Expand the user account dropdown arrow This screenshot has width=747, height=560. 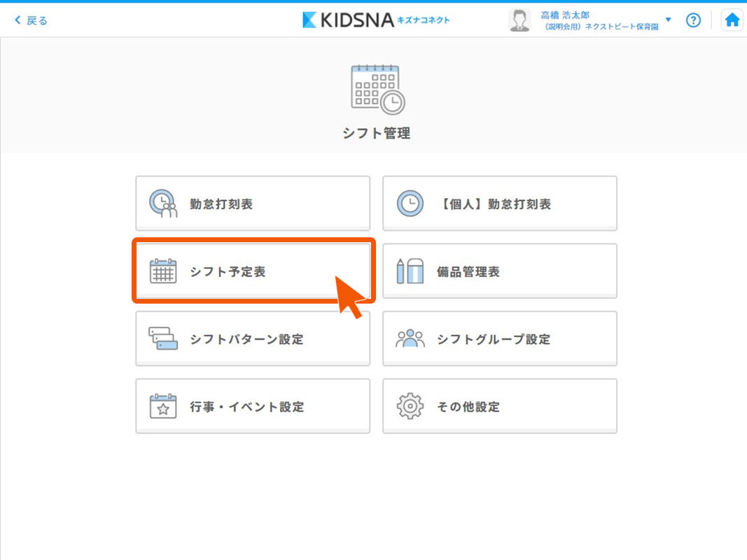[668, 20]
